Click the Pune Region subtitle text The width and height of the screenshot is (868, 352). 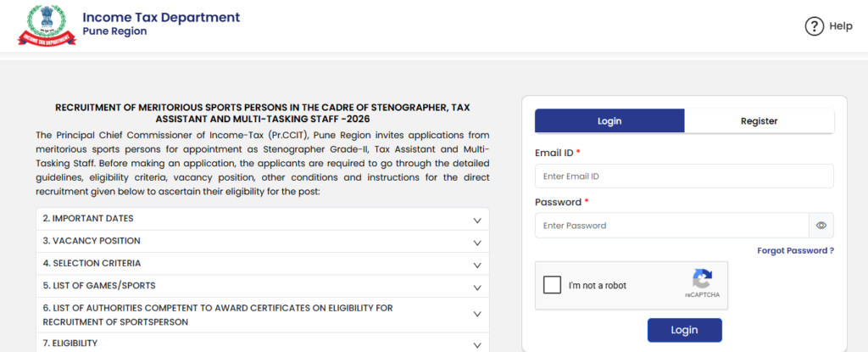(x=114, y=31)
